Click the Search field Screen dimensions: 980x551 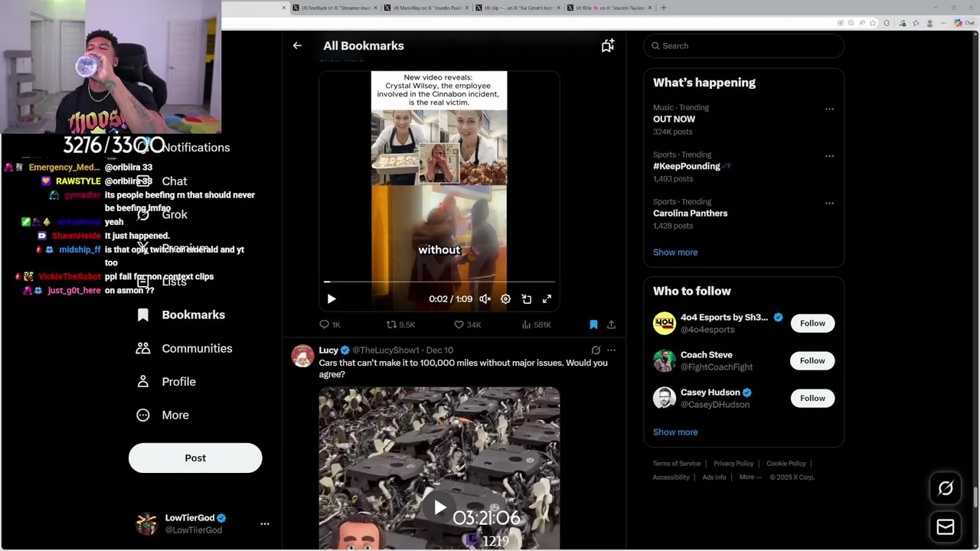[744, 46]
